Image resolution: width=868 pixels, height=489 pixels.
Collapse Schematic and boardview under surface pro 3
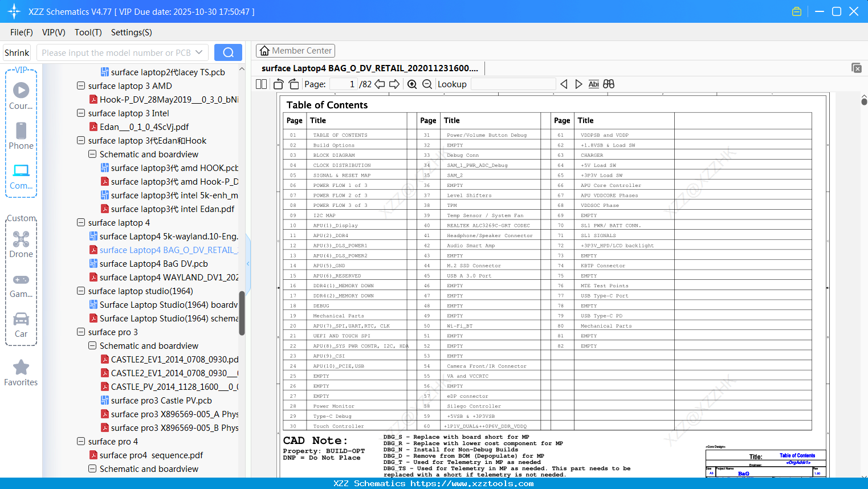point(92,346)
